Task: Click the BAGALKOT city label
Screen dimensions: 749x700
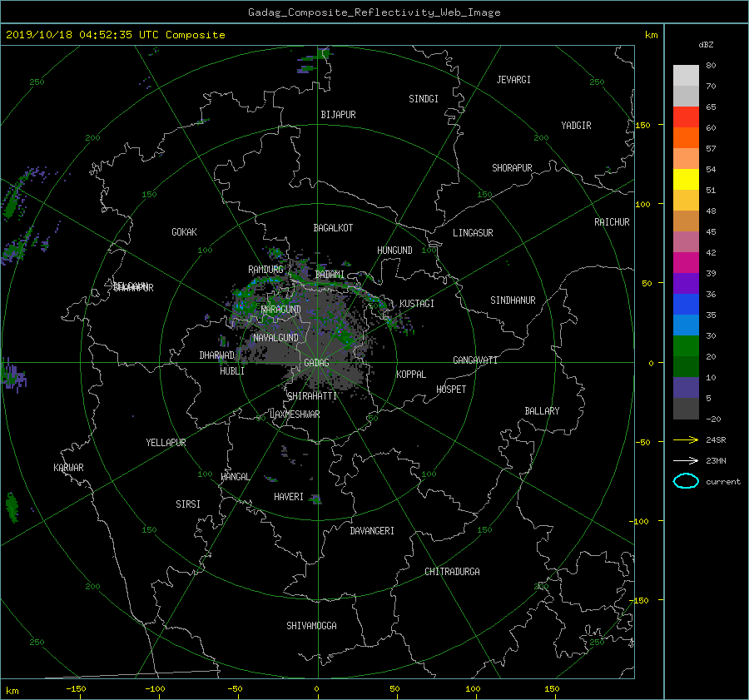Action: [333, 228]
